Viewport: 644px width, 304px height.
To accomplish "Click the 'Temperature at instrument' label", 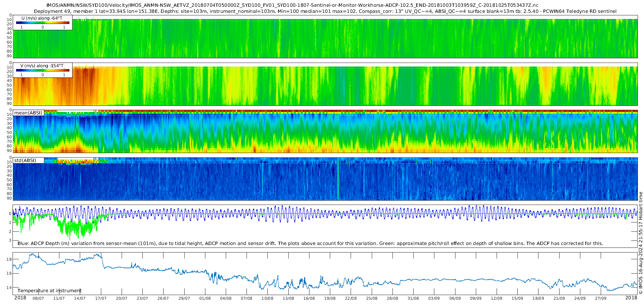I will coord(49,291).
